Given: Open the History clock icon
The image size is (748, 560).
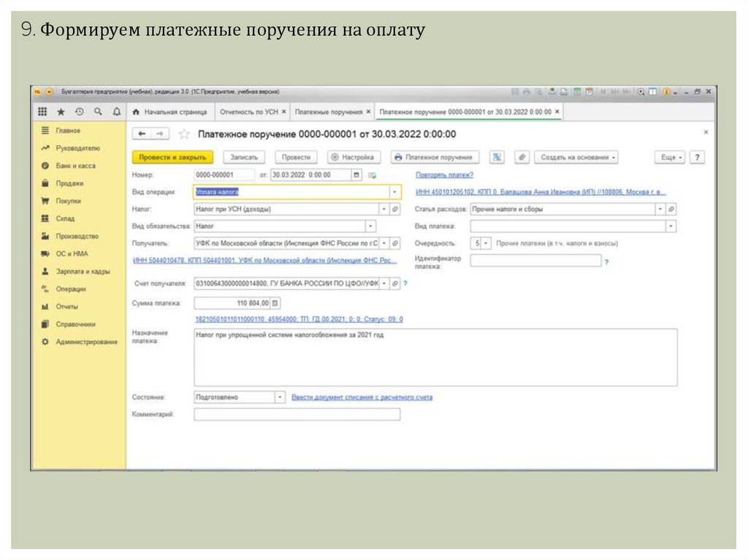Looking at the screenshot, I should click(80, 112).
